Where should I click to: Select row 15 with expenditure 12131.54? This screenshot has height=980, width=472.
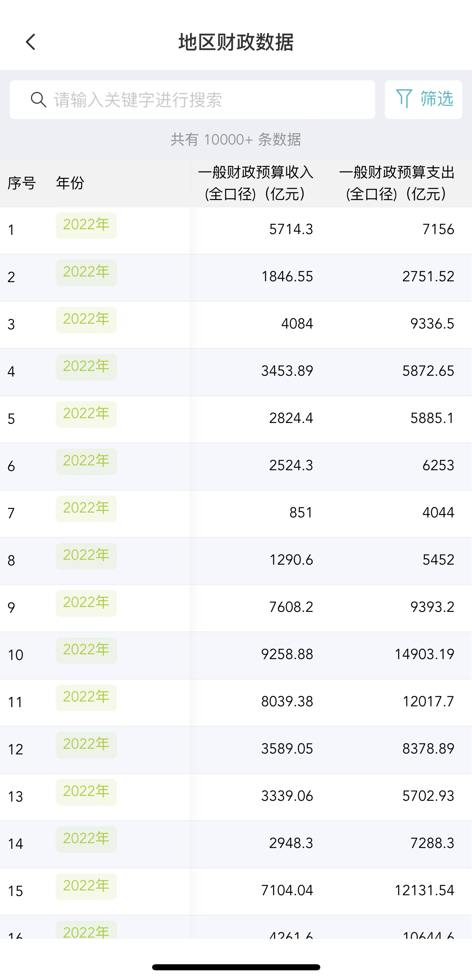(236, 891)
